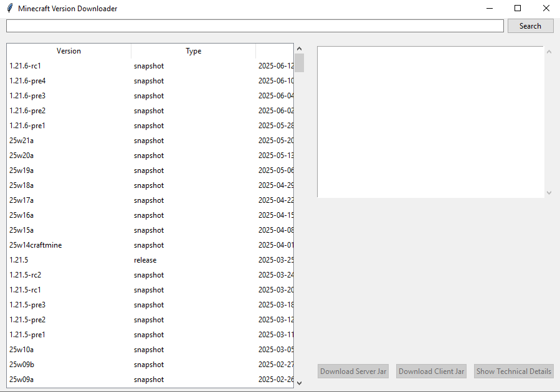Select the 25w17a snapshot row
Screen dimensions: 560x392
[150, 200]
